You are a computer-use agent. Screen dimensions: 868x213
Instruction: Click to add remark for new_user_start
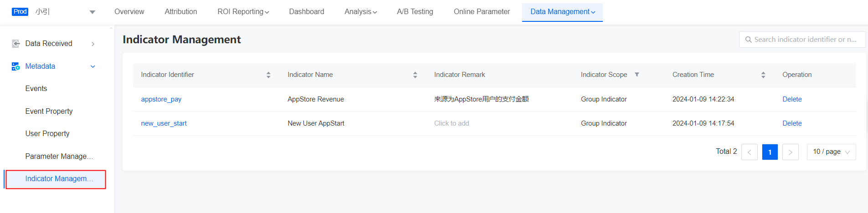click(452, 123)
